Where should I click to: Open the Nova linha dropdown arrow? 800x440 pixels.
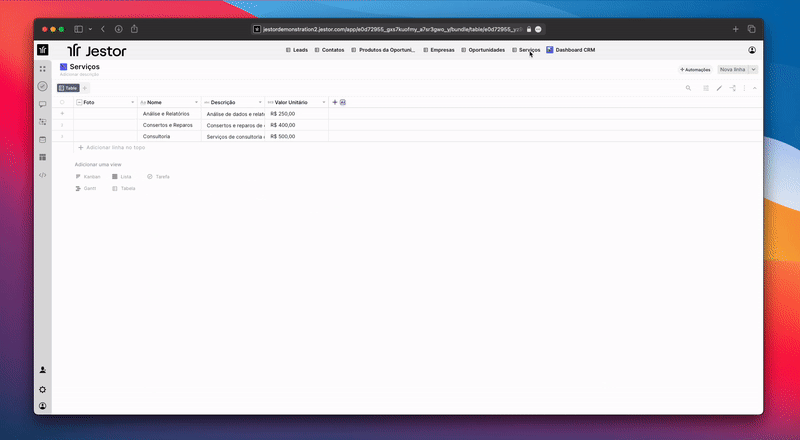click(753, 69)
